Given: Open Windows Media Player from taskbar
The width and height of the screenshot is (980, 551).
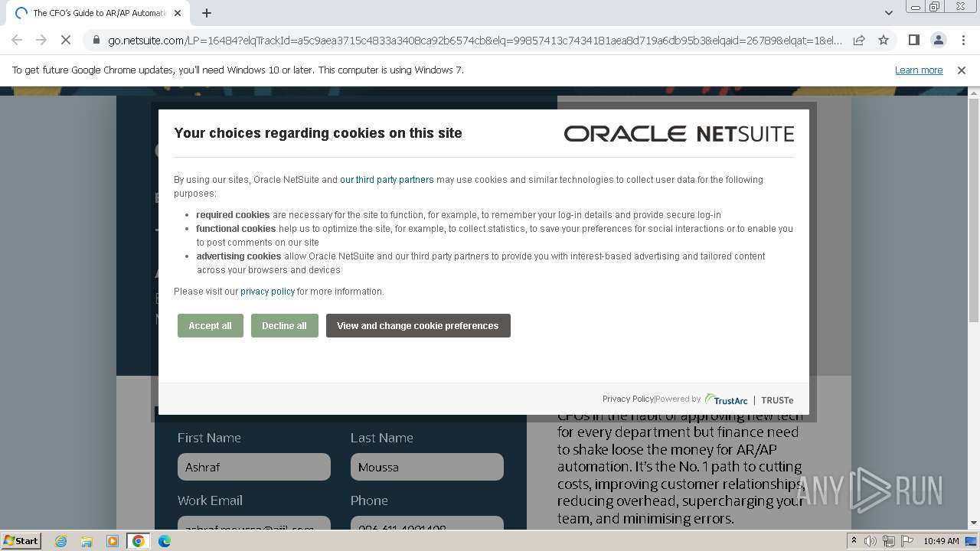Looking at the screenshot, I should (113, 541).
